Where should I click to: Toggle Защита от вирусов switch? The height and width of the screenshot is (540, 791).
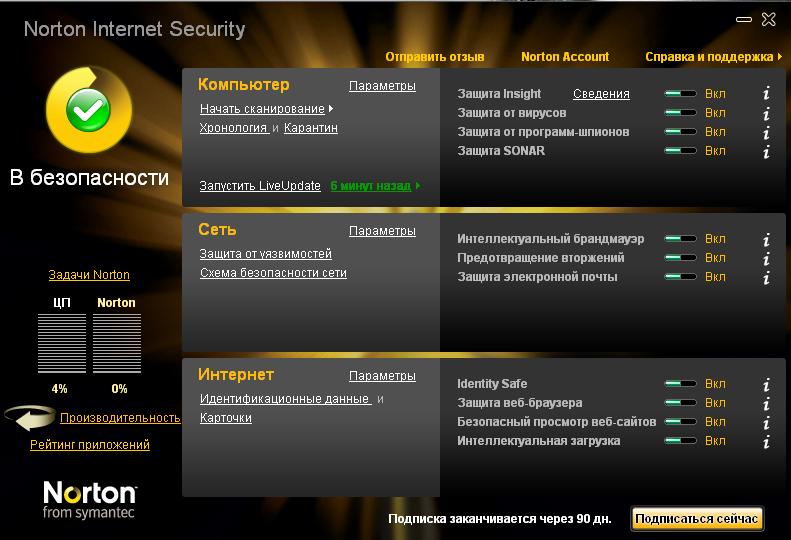point(681,113)
